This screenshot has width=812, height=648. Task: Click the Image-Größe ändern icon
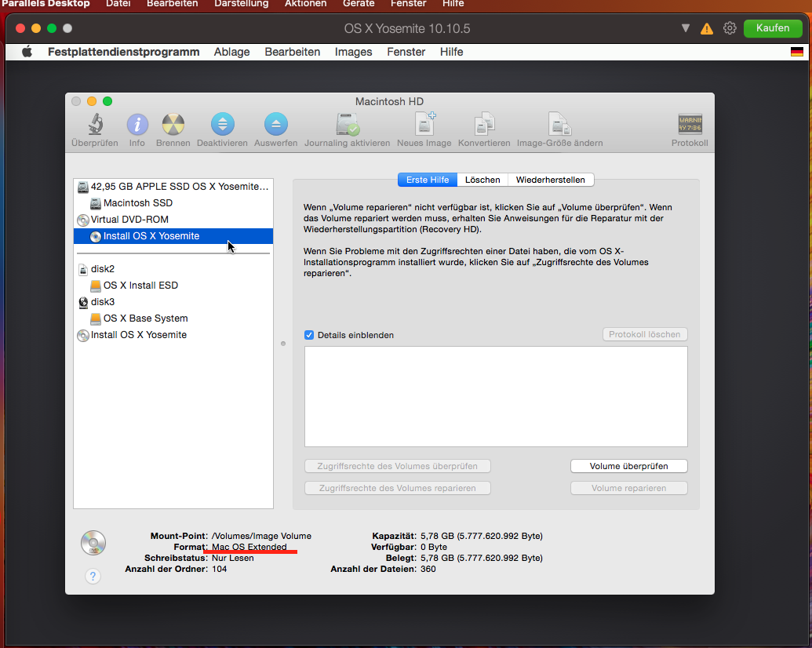click(x=559, y=125)
